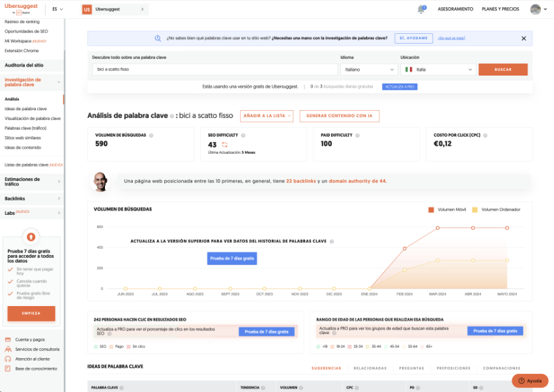Switch to the Sugerencias tab
Image resolution: width=554 pixels, height=392 pixels.
tap(326, 369)
